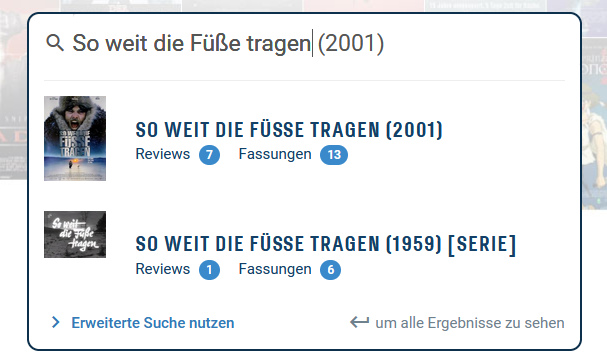This screenshot has height=361, width=607.
Task: Open Reviews for the 1959 series
Action: pos(163,269)
